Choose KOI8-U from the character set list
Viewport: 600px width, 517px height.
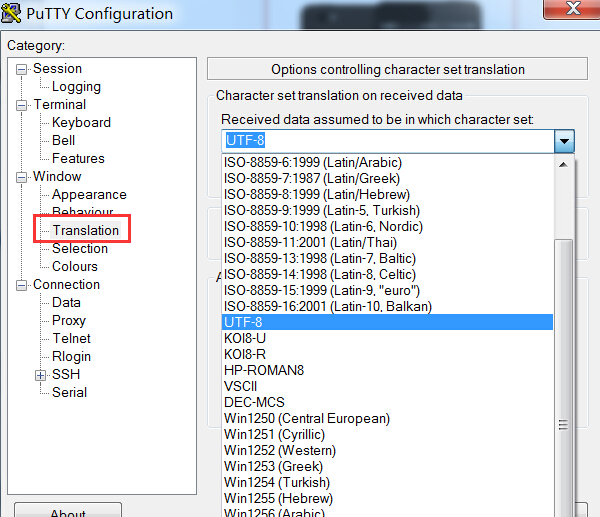click(x=245, y=338)
